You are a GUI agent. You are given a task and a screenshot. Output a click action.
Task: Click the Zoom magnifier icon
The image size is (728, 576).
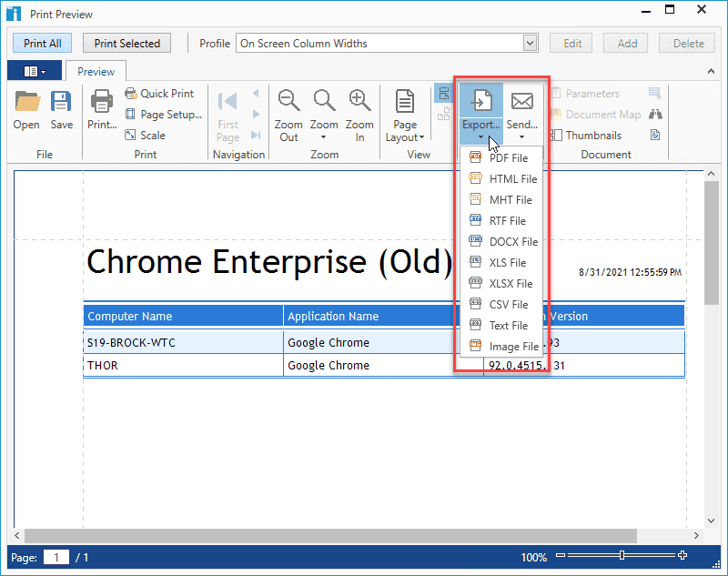pos(324,101)
